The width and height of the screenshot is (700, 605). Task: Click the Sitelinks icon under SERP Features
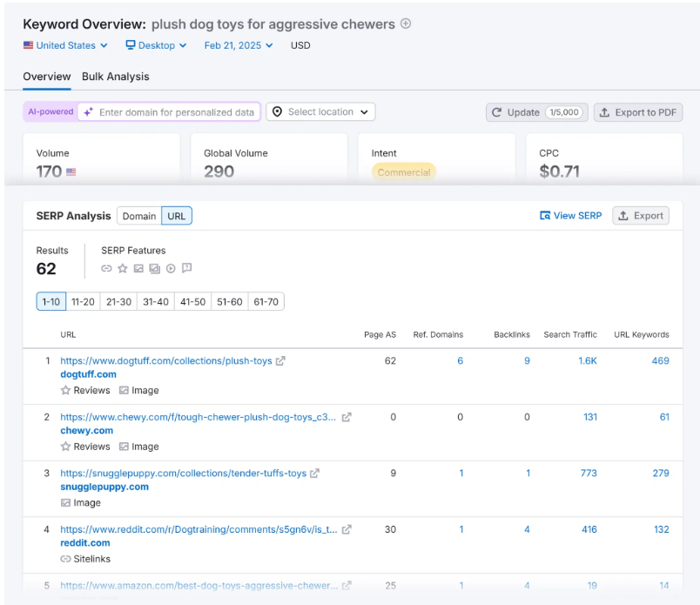click(x=106, y=268)
